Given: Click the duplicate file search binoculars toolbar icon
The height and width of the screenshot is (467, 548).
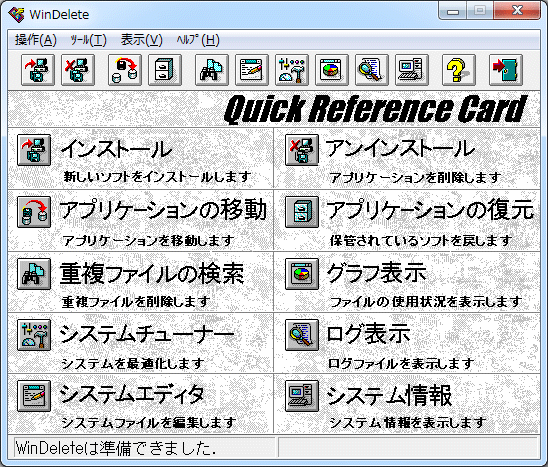Looking at the screenshot, I should click(212, 70).
